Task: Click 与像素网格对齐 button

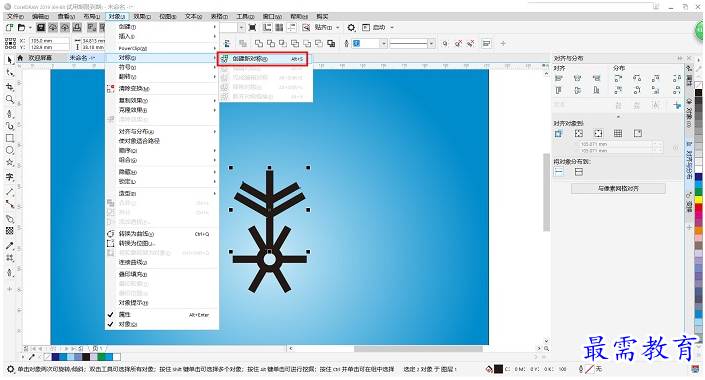Action: point(618,188)
